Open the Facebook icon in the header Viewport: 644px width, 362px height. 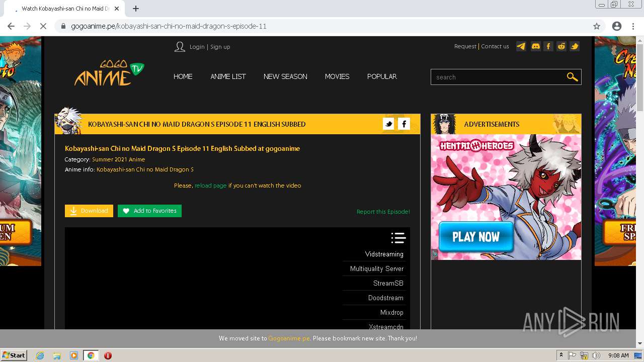[x=548, y=46]
